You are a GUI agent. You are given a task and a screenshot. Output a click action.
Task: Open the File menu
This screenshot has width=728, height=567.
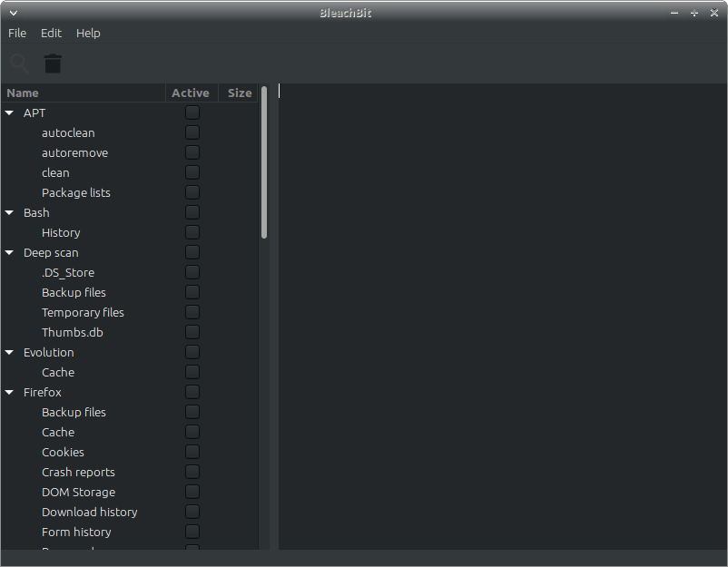(17, 33)
